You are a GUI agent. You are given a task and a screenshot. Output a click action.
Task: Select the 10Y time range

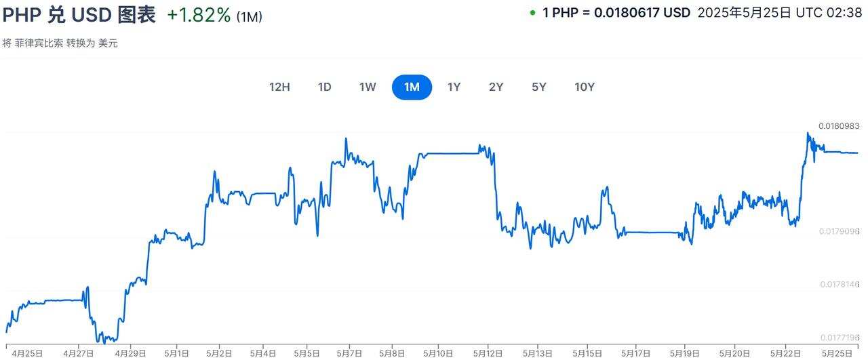[585, 87]
